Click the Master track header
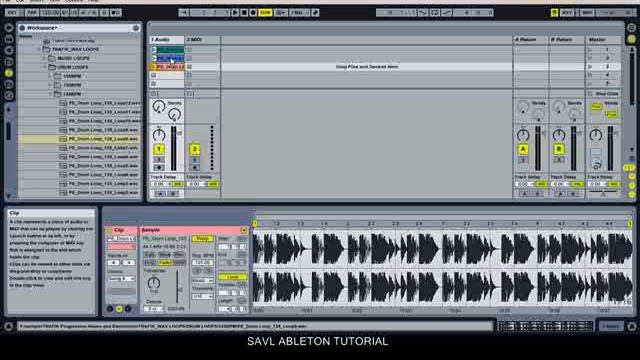This screenshot has height=360, width=640. pos(603,40)
